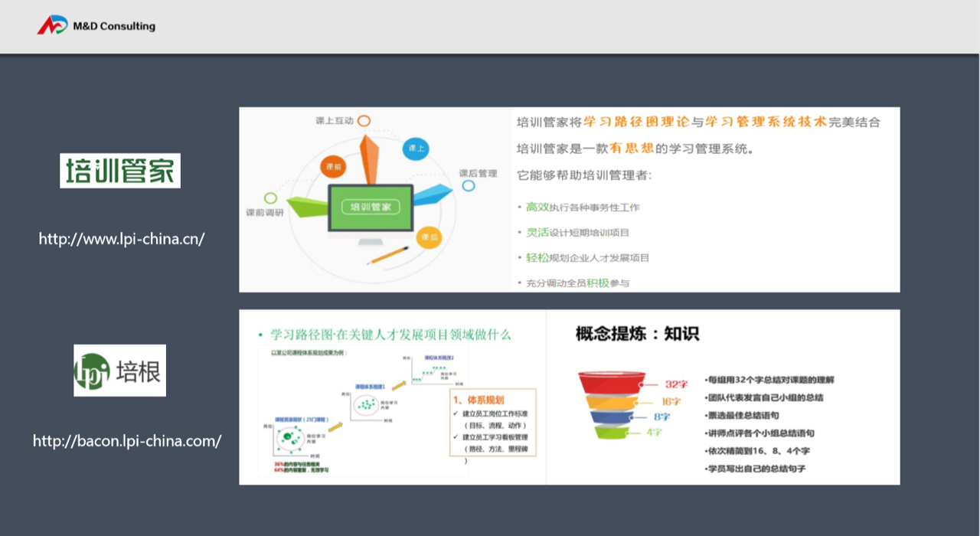The image size is (980, 536).
Task: Select the 'M&D Consulting' header text
Action: click(114, 26)
